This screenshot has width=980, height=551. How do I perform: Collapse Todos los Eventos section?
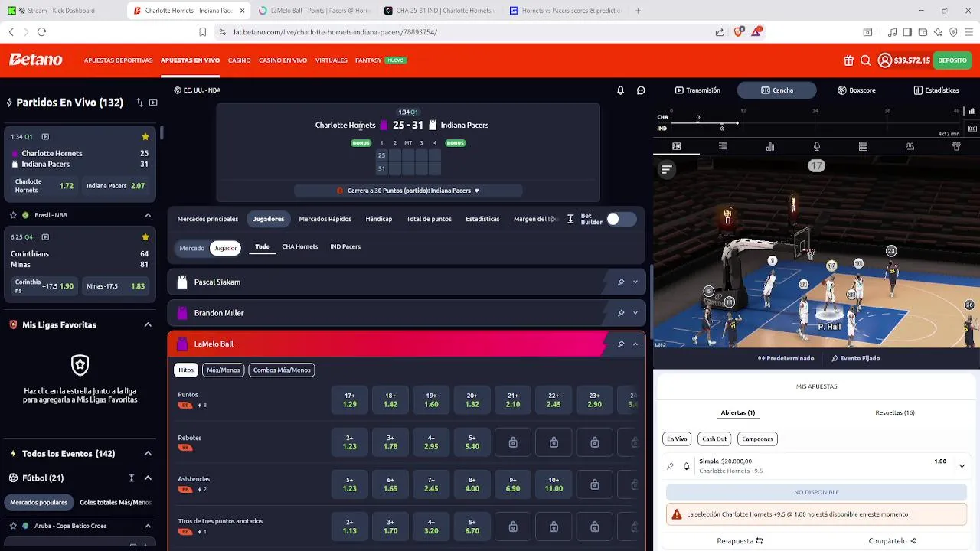coord(148,454)
